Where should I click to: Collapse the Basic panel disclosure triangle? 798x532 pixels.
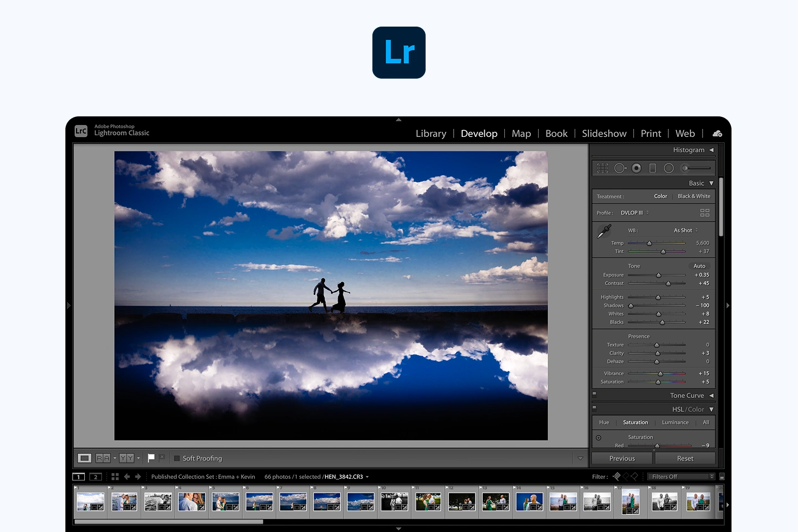[x=710, y=183]
